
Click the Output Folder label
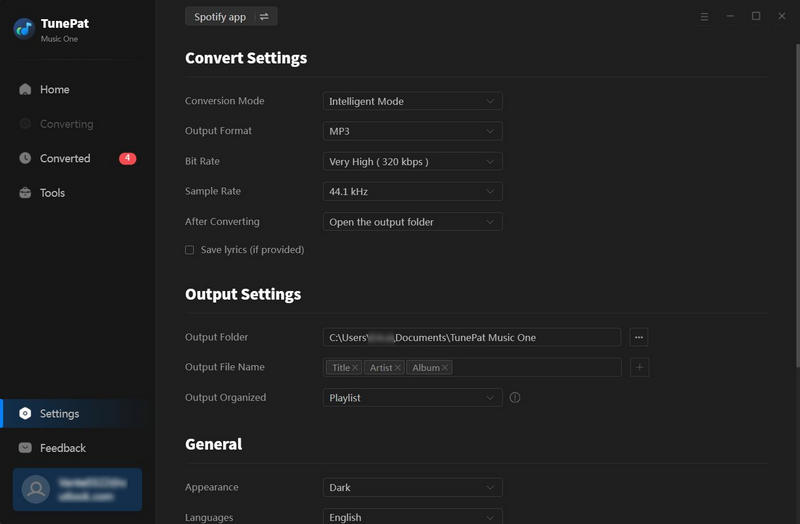[216, 337]
